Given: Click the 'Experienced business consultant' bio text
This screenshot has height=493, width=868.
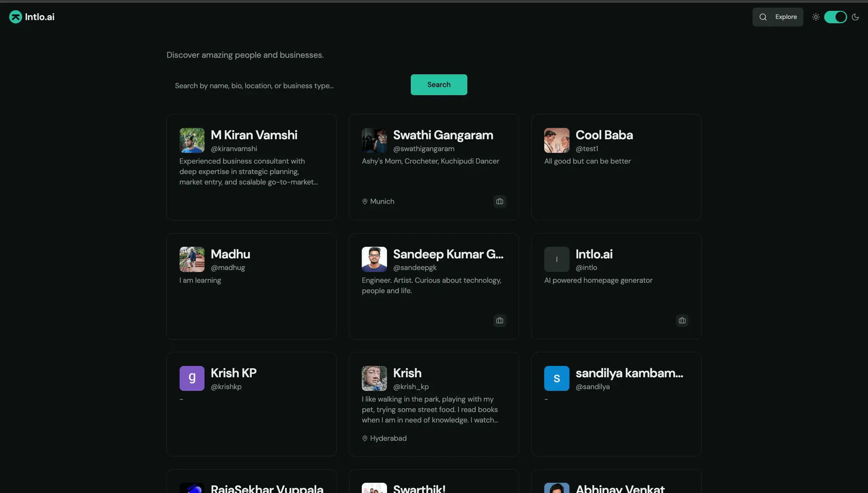Looking at the screenshot, I should click(x=248, y=172).
